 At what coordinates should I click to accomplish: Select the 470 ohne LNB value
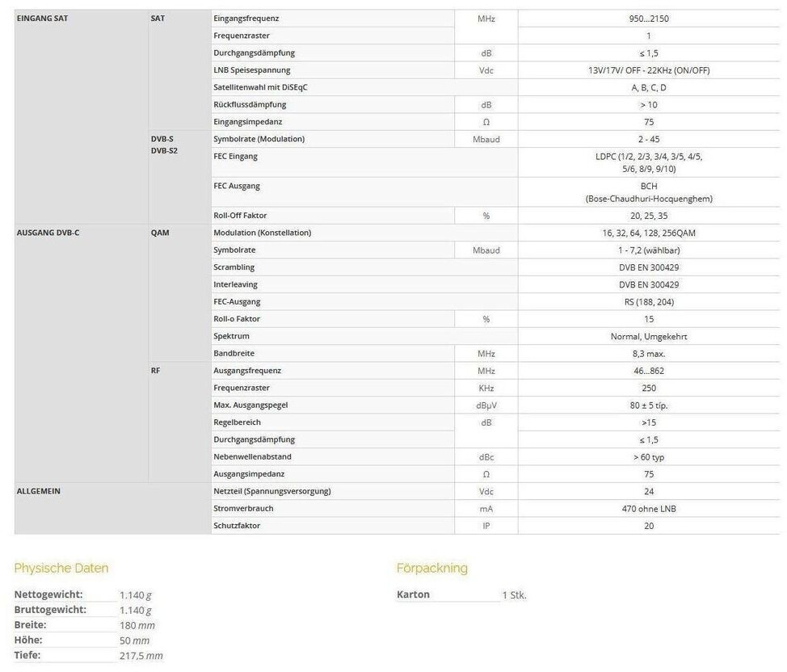[649, 509]
